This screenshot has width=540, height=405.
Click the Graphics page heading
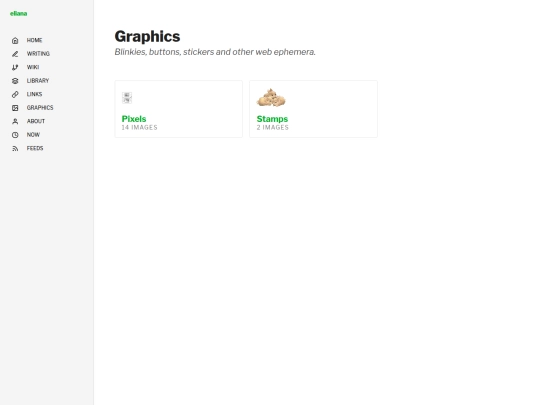pyautogui.click(x=147, y=37)
